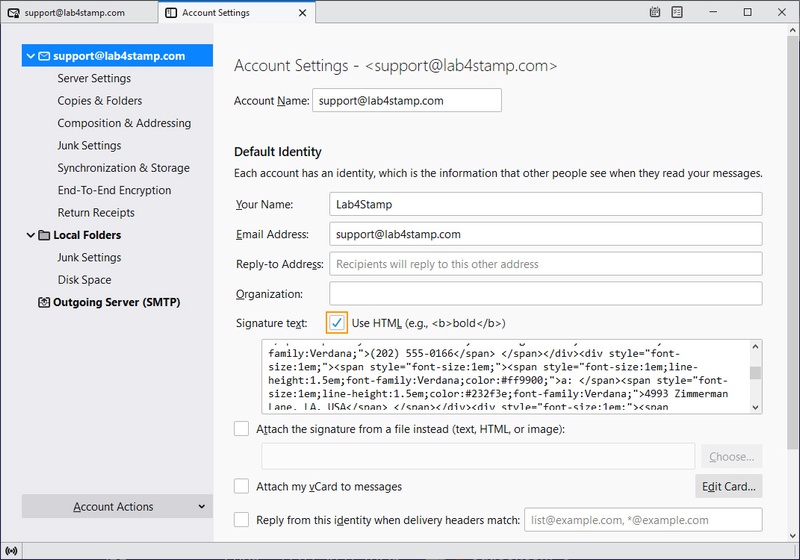Disable the Use HTML checkbox

point(337,323)
